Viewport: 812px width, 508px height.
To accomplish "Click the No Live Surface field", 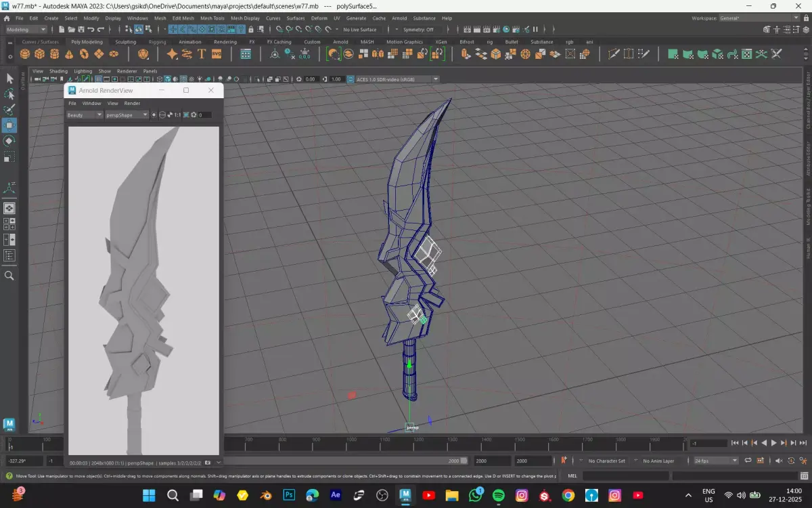I will point(359,30).
